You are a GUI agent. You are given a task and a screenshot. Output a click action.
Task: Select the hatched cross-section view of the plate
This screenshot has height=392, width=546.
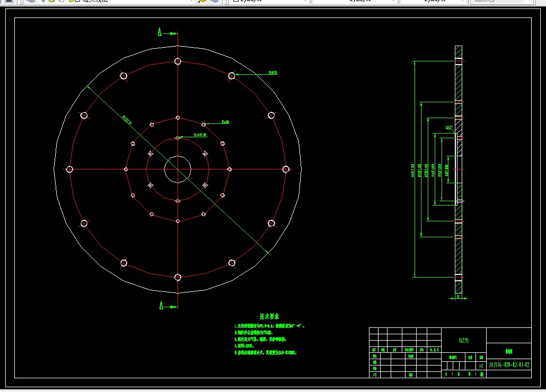click(459, 170)
